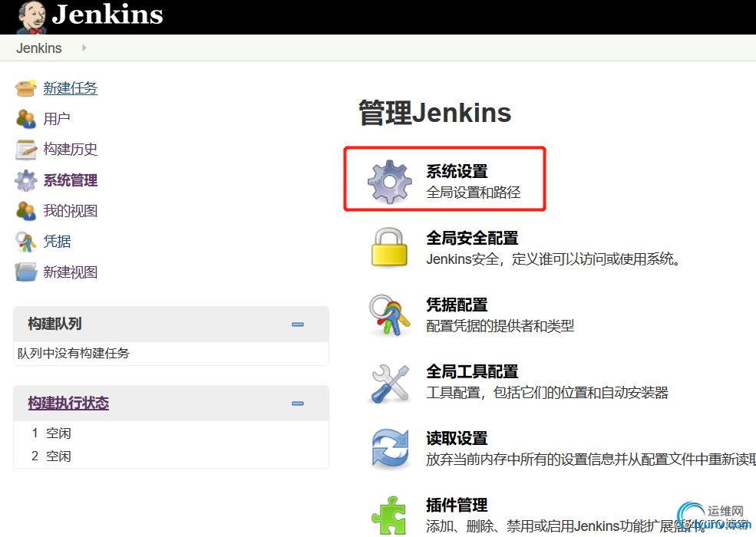Click the 系统管理 gear icon in sidebar
The height and width of the screenshot is (537, 756).
pos(25,180)
